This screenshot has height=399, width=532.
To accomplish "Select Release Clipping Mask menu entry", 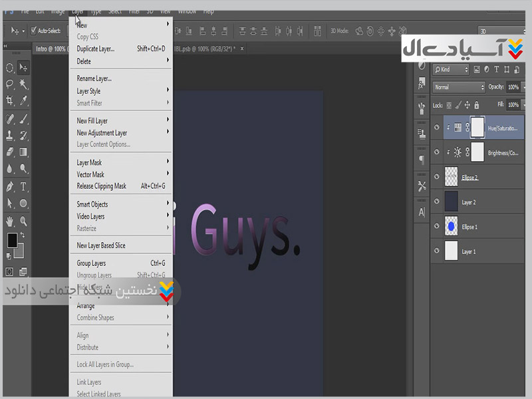I will pos(101,186).
